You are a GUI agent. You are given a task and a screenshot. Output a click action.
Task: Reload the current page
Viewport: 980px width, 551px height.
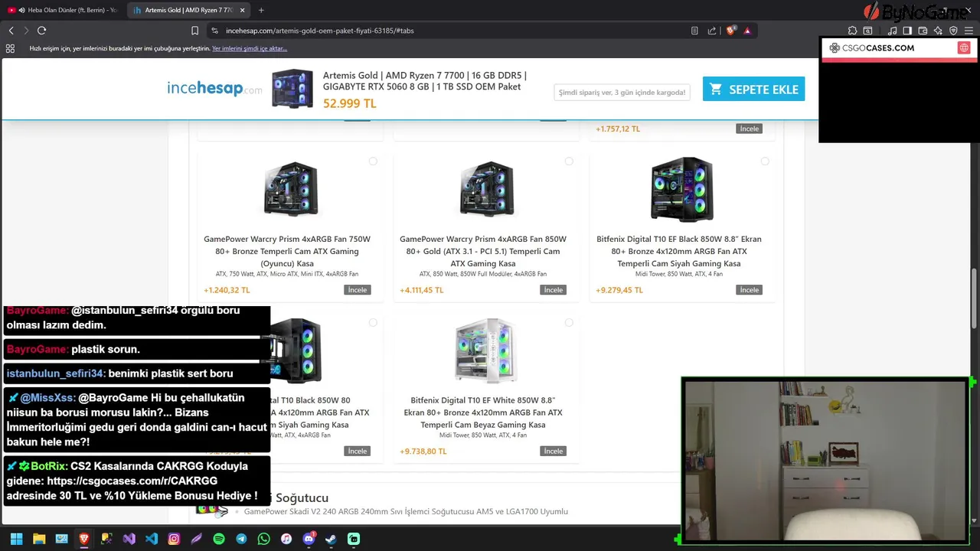click(41, 31)
